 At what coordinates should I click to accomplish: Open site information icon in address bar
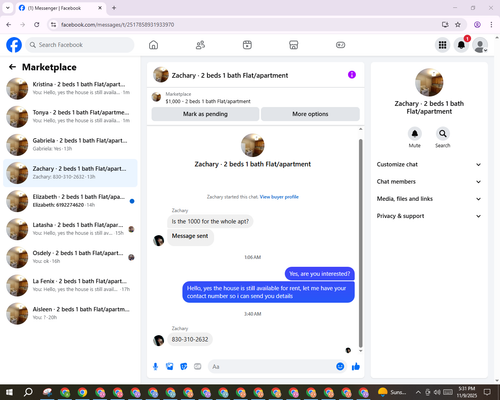pos(53,25)
